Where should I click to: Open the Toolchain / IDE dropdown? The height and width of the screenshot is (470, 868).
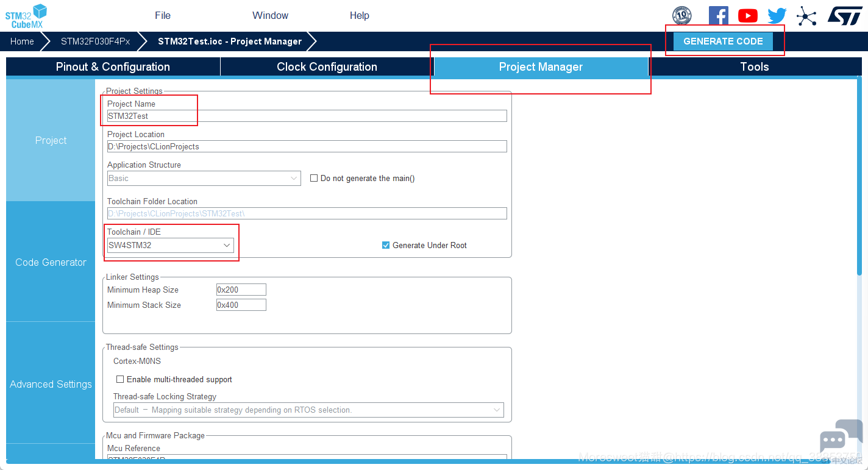point(171,245)
